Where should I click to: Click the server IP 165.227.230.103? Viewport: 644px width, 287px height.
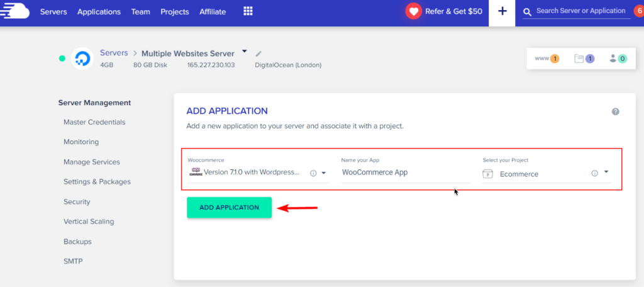[211, 65]
